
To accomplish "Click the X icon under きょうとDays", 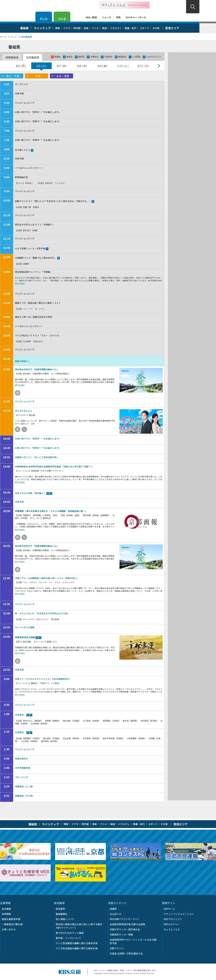I will [x=24, y=429].
